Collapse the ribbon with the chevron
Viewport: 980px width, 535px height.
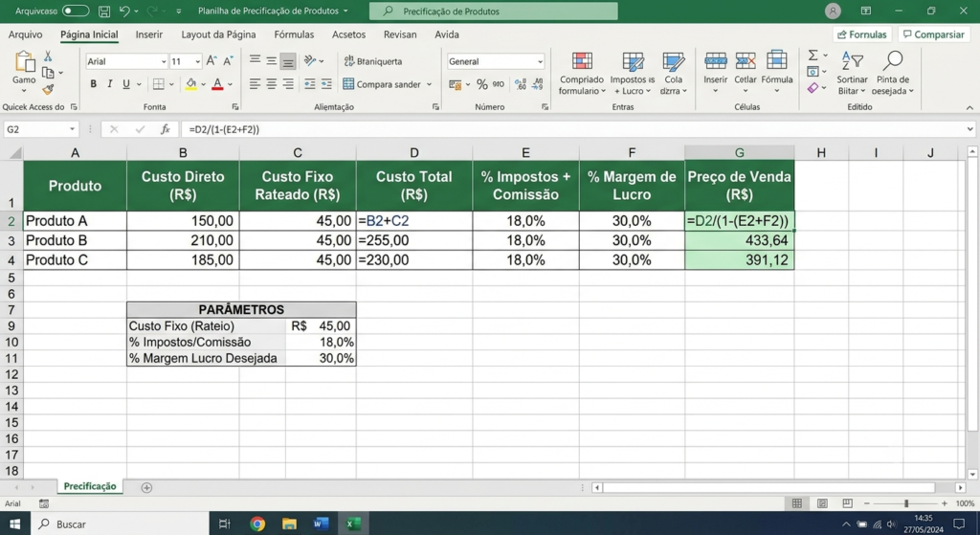coord(969,107)
